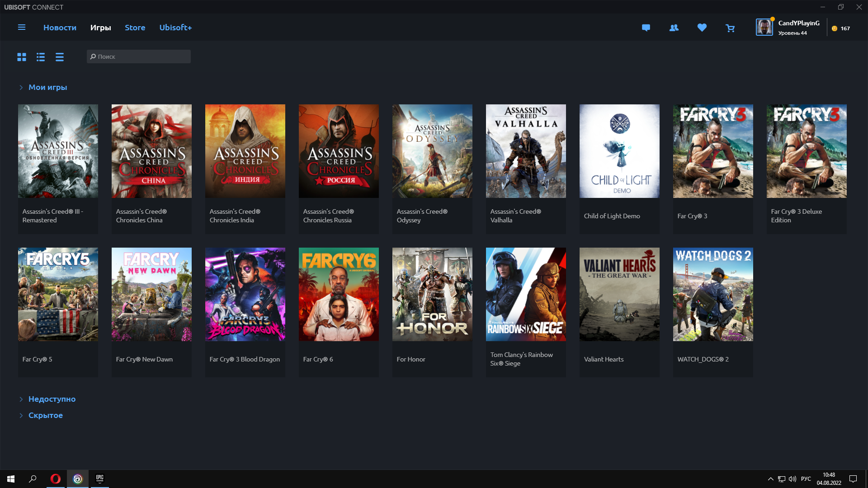Switch to grid tile view
Screen dimensions: 868x488
click(x=22, y=57)
